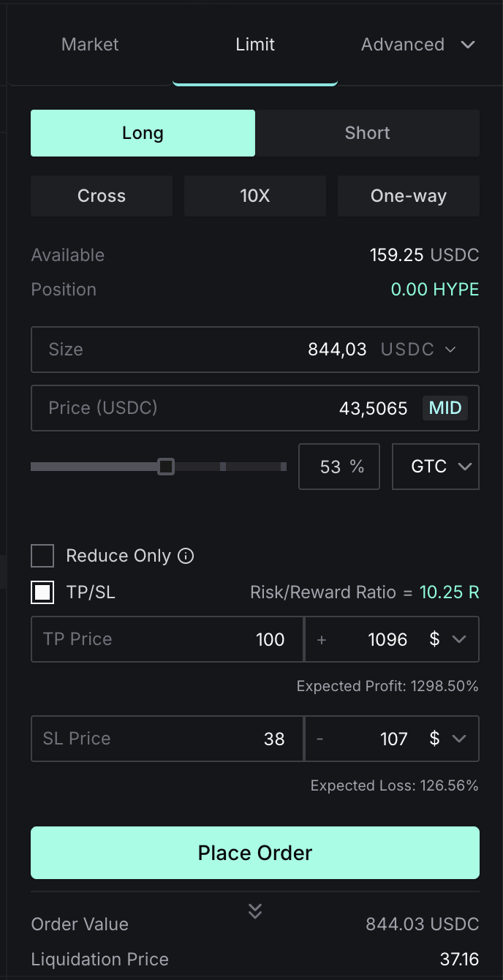Select the Short side toggle
The height and width of the screenshot is (980, 503).
click(367, 133)
